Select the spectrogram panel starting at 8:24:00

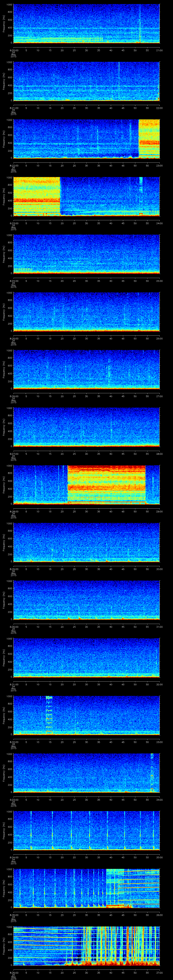[x=87, y=254]
